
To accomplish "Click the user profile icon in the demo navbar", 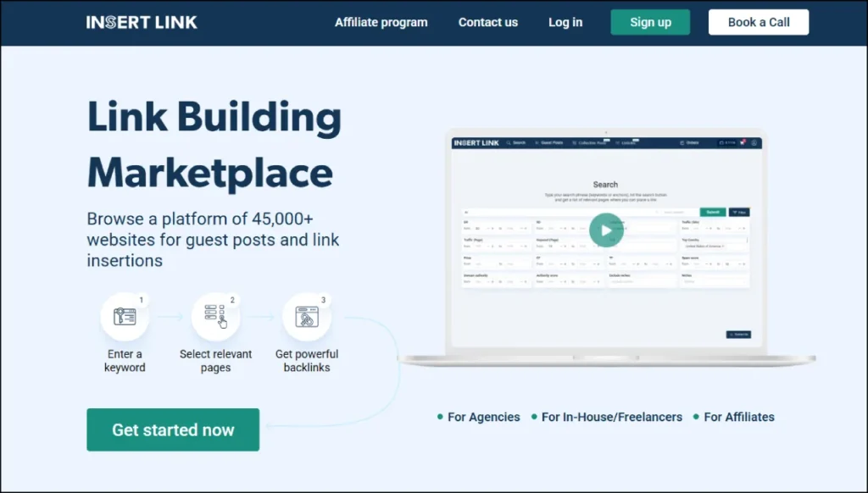I will coord(753,142).
